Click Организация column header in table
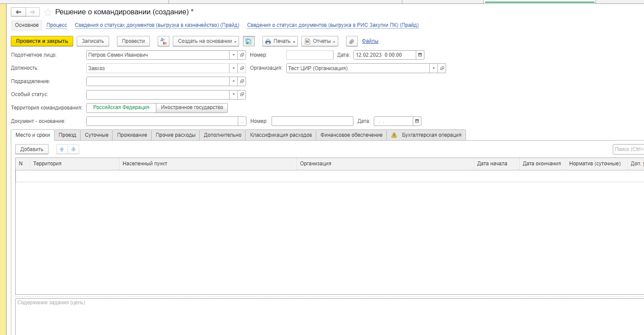Image resolution: width=644 pixels, height=335 pixels. (385, 164)
